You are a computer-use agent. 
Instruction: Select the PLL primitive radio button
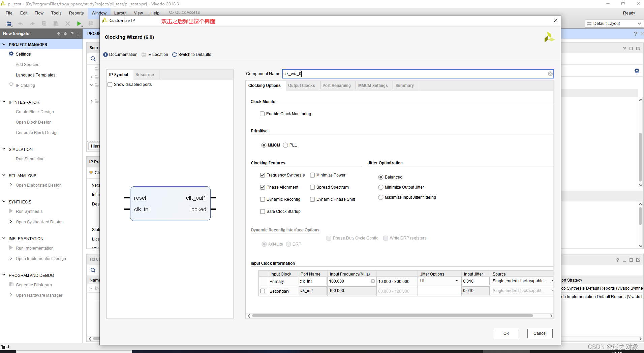click(285, 145)
